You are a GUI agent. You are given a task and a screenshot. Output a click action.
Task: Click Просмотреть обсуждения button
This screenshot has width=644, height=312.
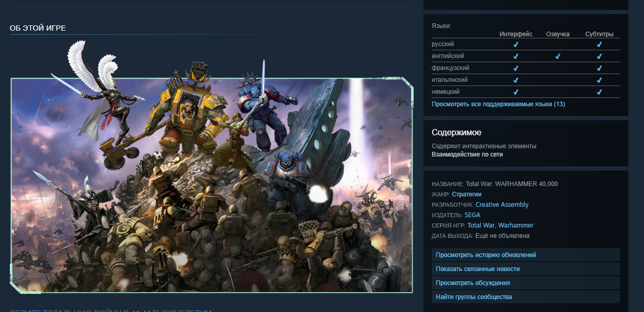pyautogui.click(x=526, y=283)
